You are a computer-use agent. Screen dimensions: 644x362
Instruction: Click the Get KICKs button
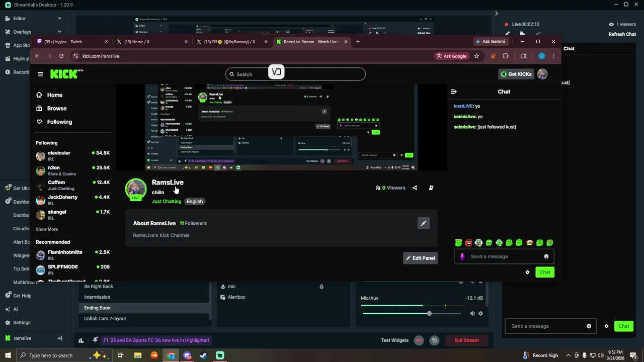(x=516, y=74)
